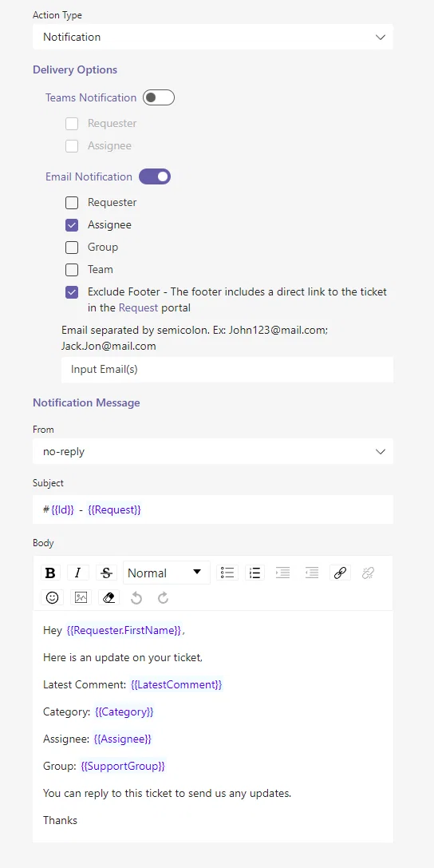
Task: Open the emoji picker
Action: tap(53, 597)
